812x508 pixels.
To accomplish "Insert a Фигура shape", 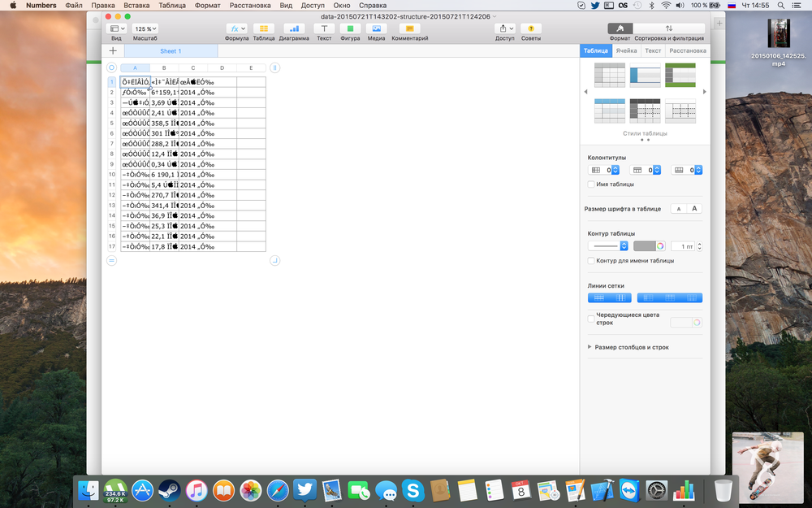I will click(350, 29).
